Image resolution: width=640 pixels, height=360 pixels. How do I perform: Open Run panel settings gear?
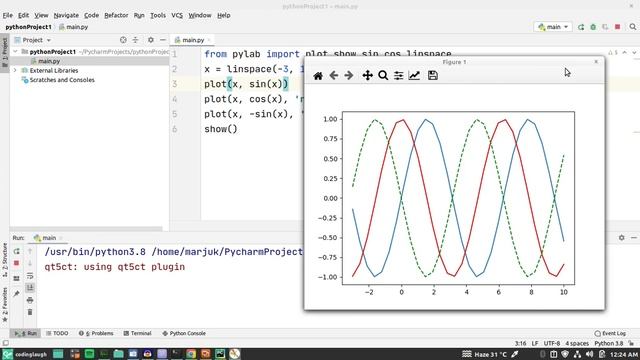click(621, 238)
